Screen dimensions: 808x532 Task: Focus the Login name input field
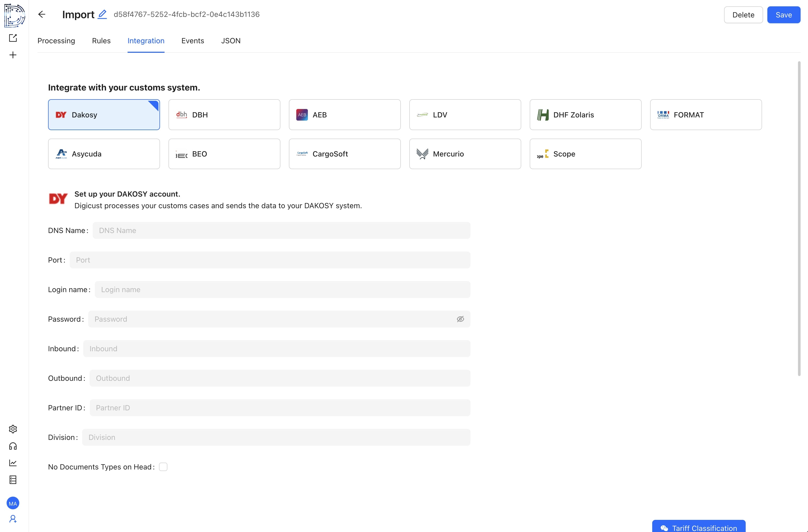(x=283, y=289)
